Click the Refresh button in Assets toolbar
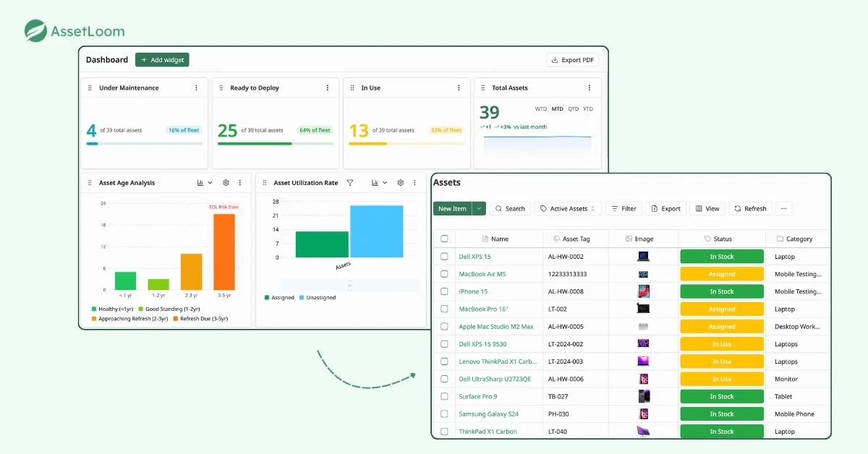 click(x=750, y=208)
